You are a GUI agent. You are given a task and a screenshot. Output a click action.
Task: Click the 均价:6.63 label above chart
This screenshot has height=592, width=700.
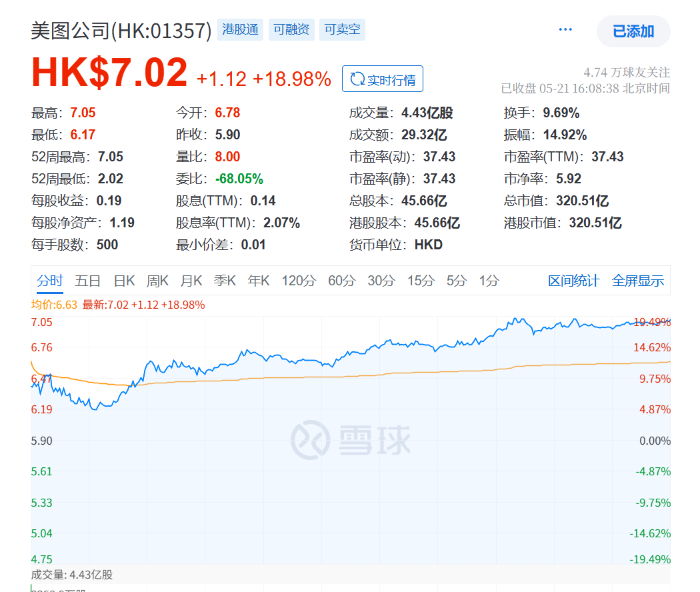pyautogui.click(x=54, y=305)
